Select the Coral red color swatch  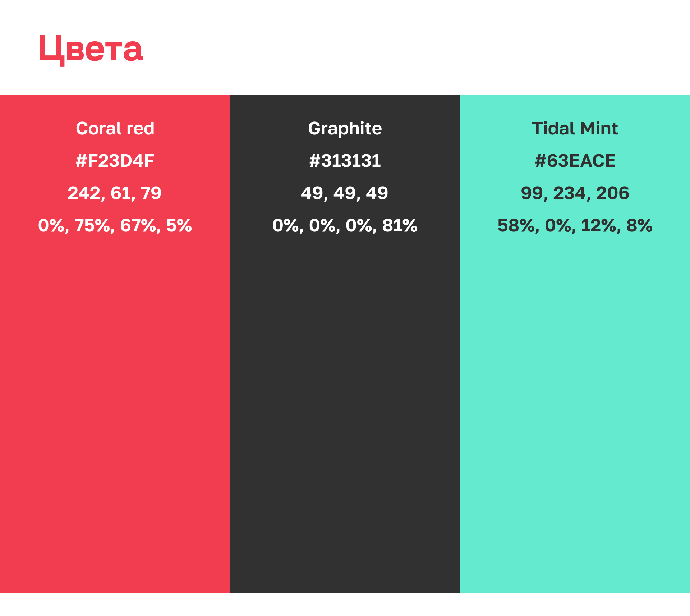(x=115, y=395)
